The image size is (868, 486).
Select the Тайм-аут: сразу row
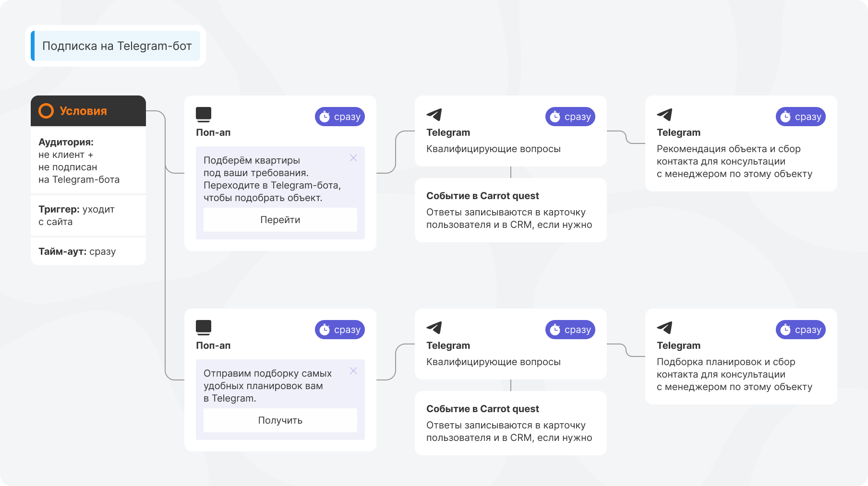click(x=88, y=251)
